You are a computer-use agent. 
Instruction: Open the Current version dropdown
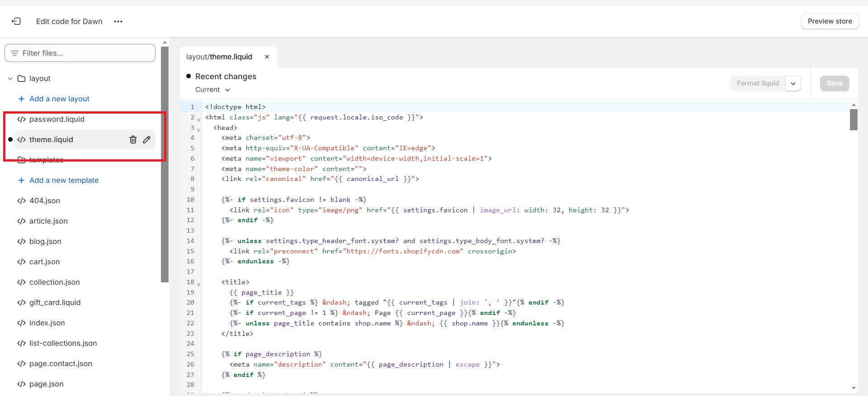click(x=213, y=90)
